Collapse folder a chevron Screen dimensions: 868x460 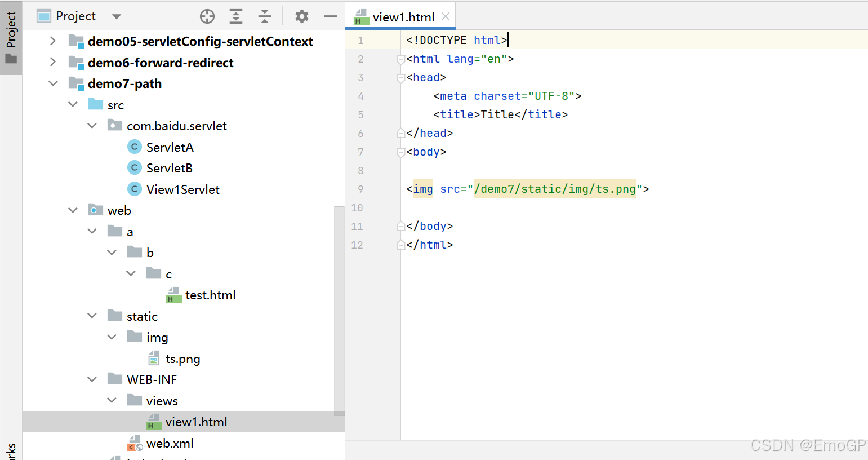coord(92,231)
